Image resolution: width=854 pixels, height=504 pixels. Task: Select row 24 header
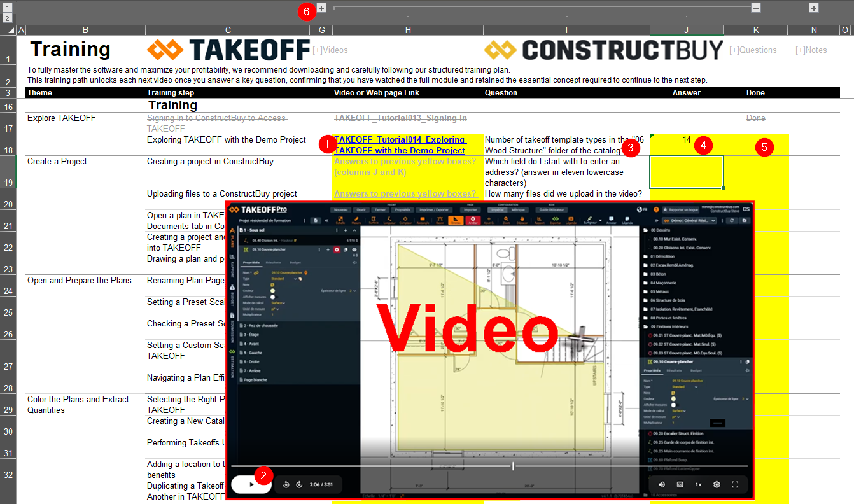point(8,285)
